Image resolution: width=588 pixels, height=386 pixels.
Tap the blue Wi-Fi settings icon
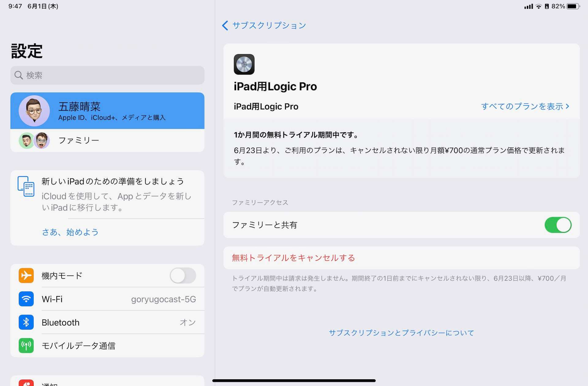26,299
